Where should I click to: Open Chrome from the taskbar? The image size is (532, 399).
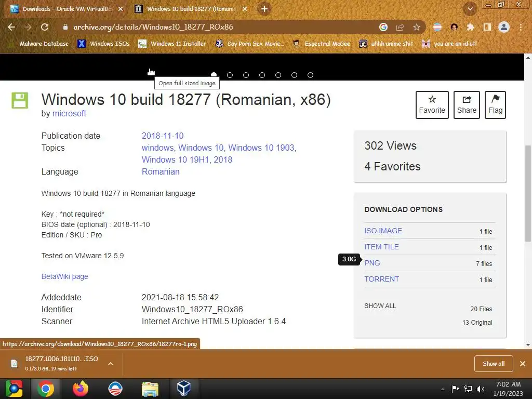click(x=46, y=389)
